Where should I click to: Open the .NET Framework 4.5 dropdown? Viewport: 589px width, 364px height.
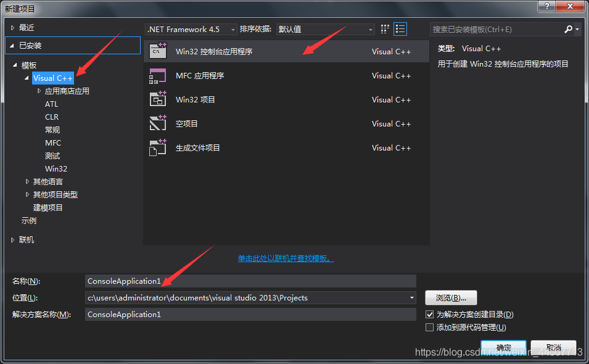191,29
